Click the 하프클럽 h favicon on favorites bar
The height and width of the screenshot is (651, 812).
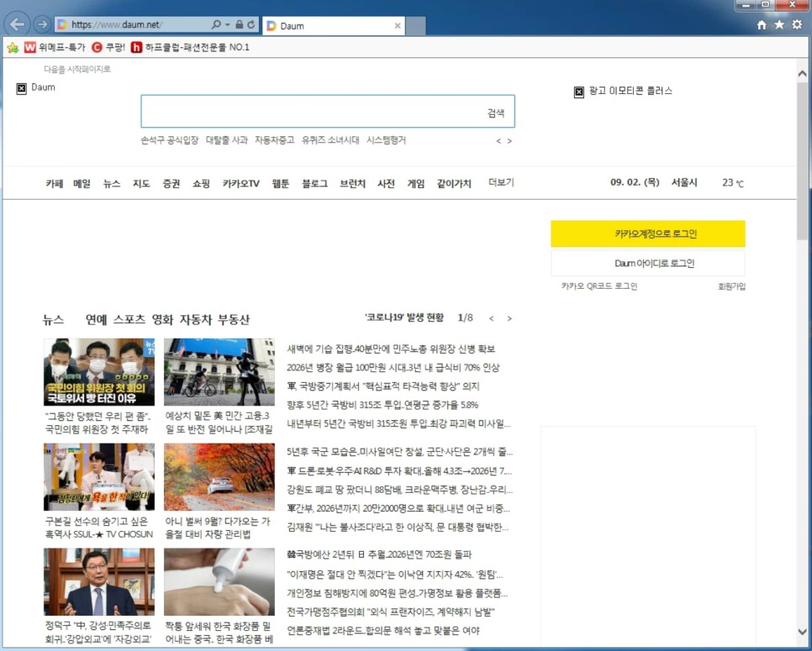tap(134, 47)
